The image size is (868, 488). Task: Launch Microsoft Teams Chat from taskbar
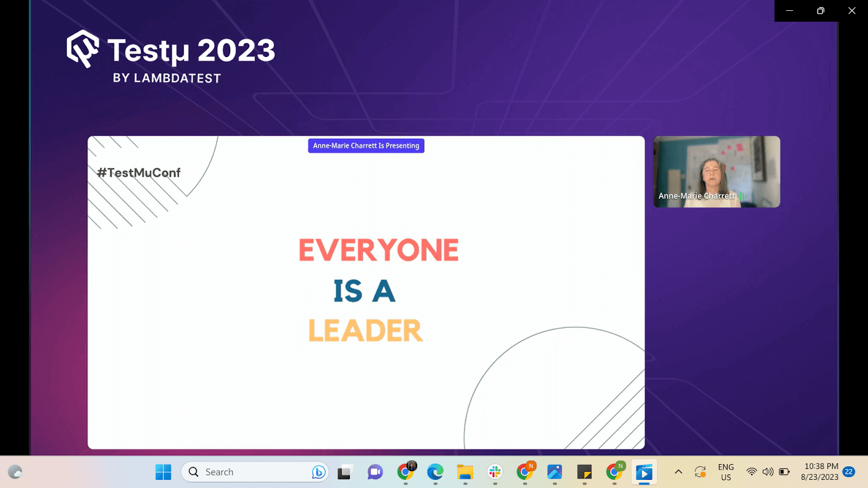point(375,472)
